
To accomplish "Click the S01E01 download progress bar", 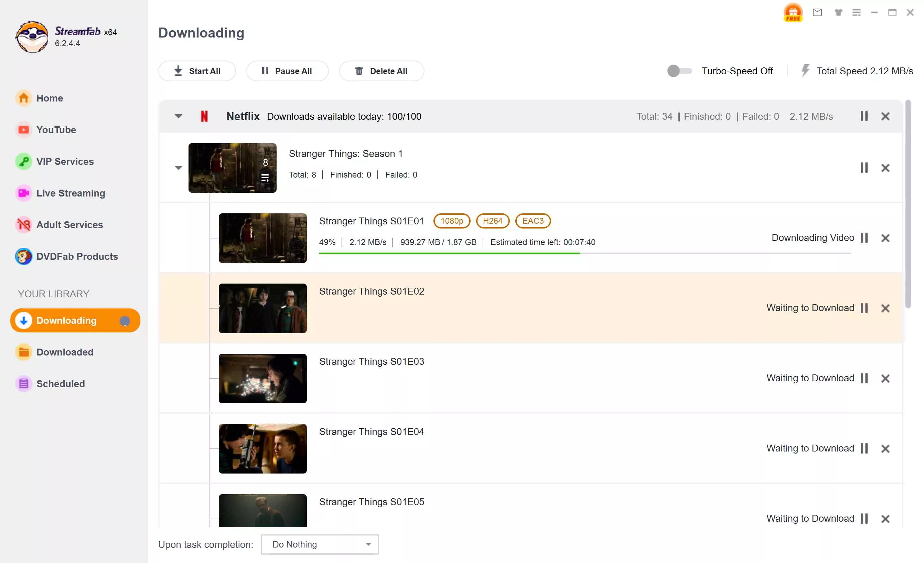I will pyautogui.click(x=584, y=253).
